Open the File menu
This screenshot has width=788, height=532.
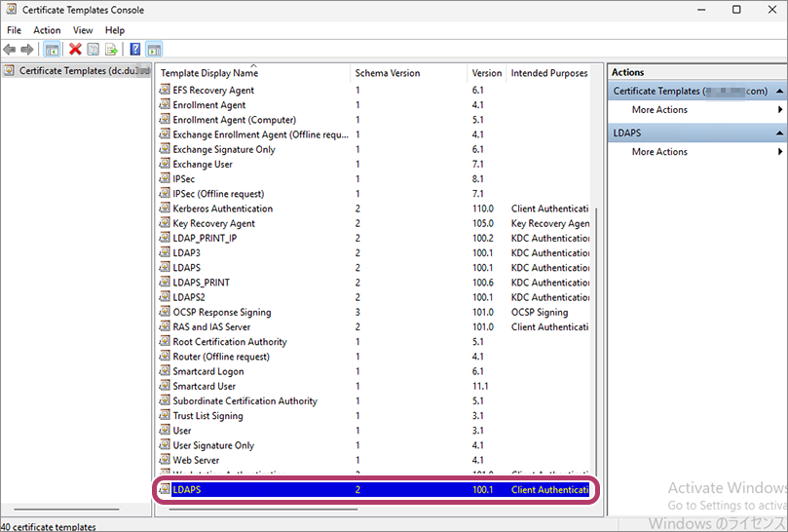[14, 30]
